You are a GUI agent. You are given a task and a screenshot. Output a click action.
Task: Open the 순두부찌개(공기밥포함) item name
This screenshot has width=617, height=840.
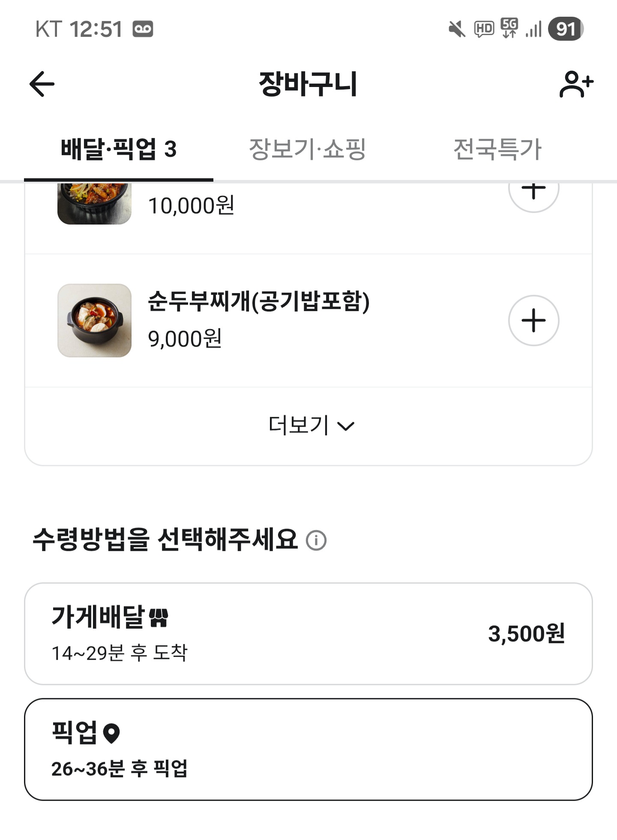258,301
